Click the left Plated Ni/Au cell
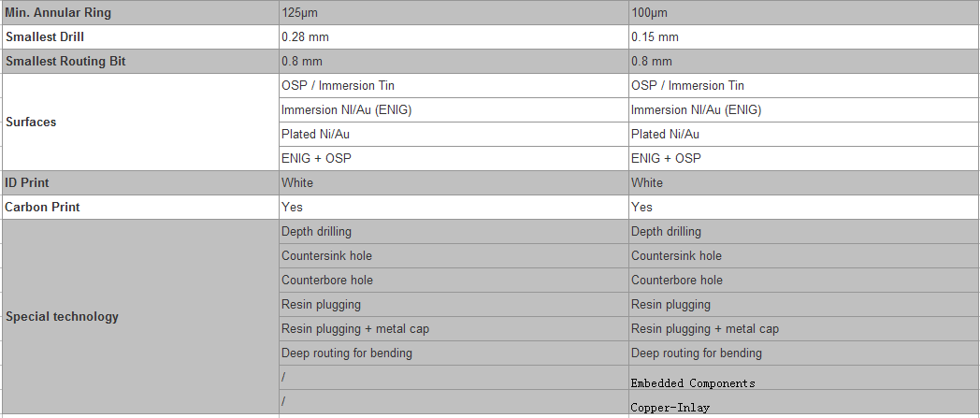 click(454, 135)
